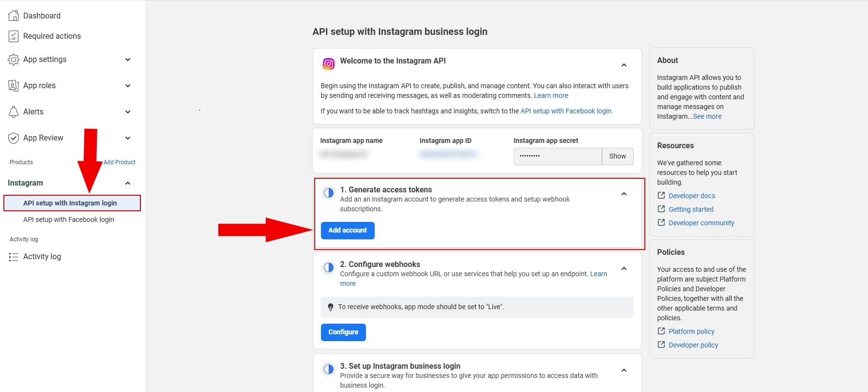
Task: Collapse the Set up Instagram business login section
Action: coord(624,370)
